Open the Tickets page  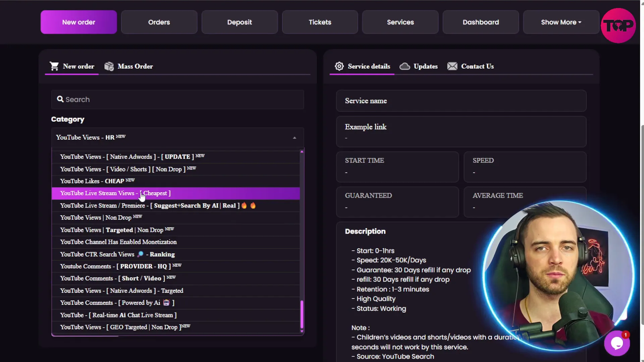(320, 22)
